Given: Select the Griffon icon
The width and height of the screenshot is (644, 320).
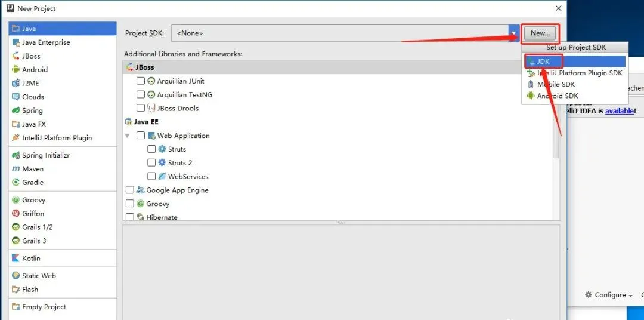Looking at the screenshot, I should 16,214.
